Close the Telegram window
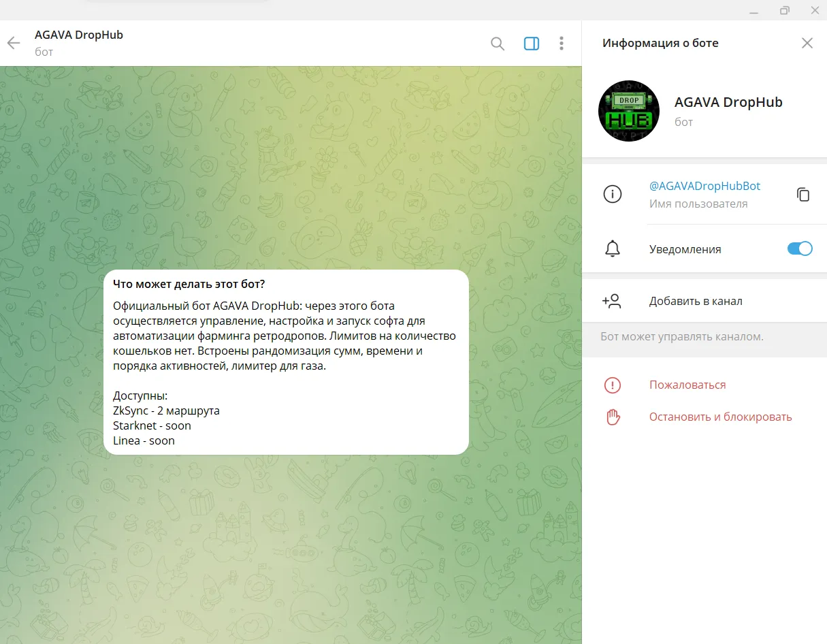Screen dimensions: 827x644 815,10
